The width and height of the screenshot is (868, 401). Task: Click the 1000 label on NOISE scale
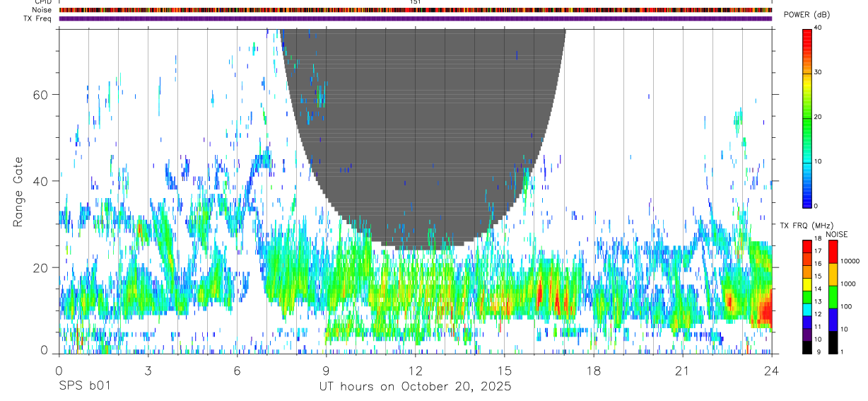[848, 284]
